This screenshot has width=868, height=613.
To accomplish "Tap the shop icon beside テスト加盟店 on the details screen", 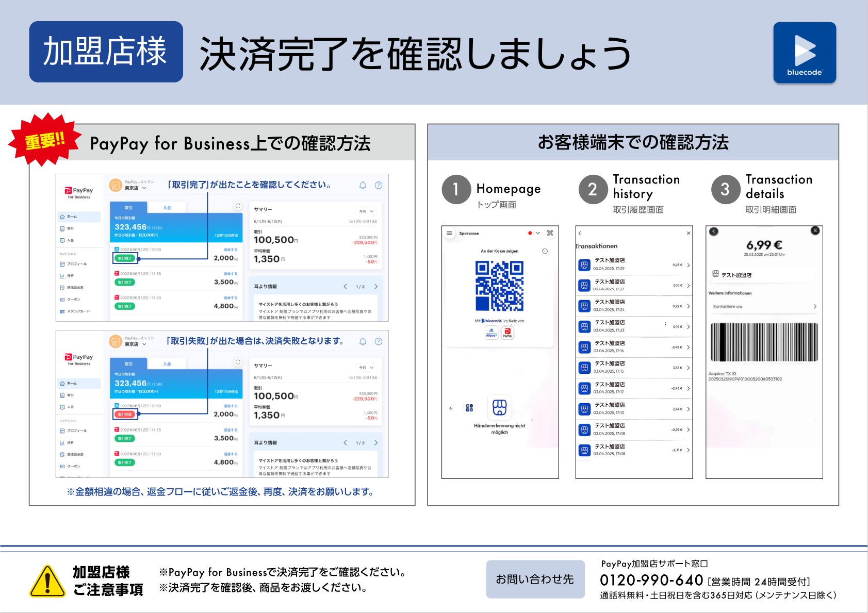I will 715,274.
